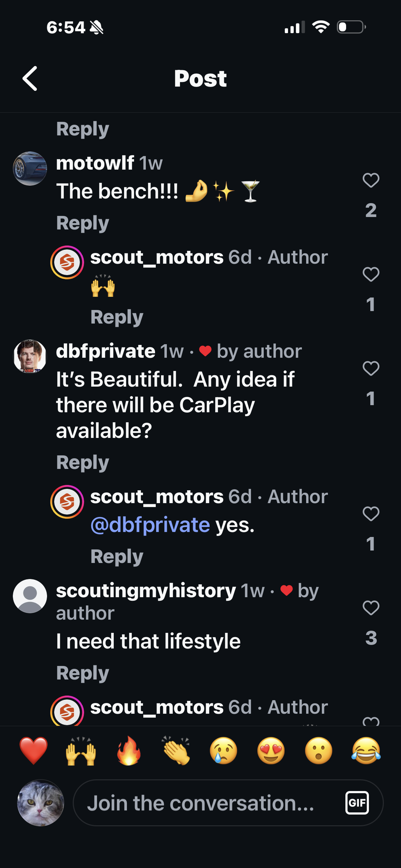The width and height of the screenshot is (401, 868).
Task: Send the surprised face quick reaction
Action: [319, 751]
